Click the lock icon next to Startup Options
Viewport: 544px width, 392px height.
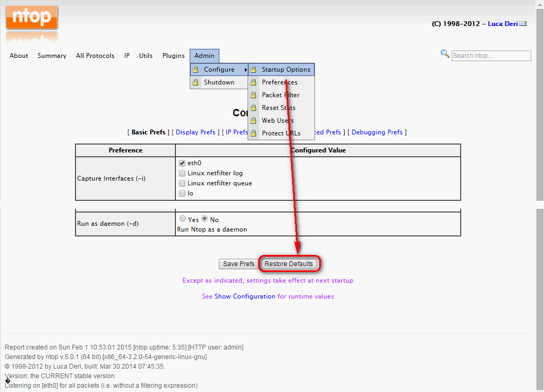[253, 70]
